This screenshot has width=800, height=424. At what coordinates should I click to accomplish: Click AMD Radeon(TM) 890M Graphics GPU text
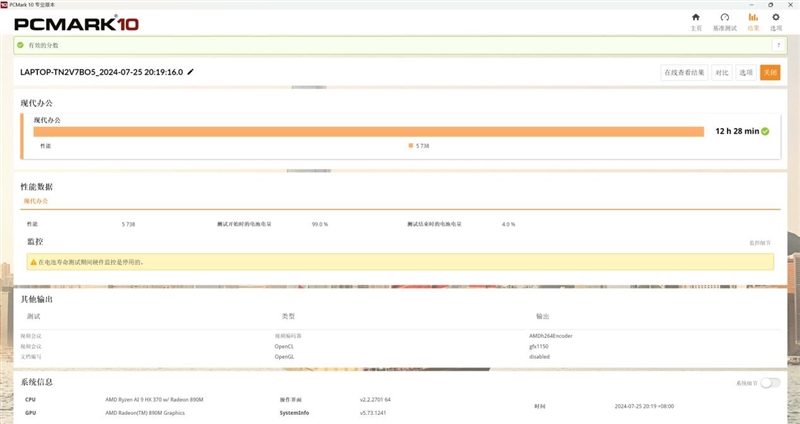[145, 413]
